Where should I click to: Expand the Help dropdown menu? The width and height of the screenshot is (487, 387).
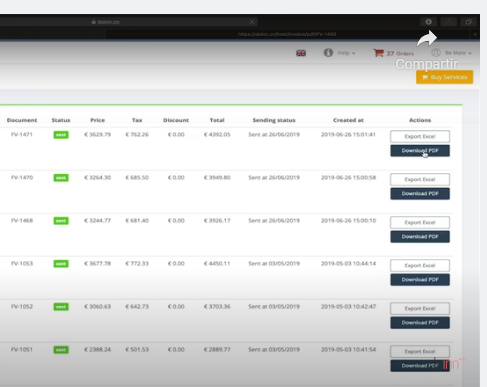[346, 53]
